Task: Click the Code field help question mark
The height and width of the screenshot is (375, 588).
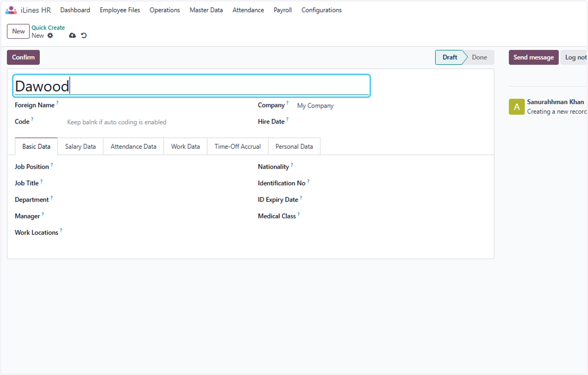Action: pos(32,119)
